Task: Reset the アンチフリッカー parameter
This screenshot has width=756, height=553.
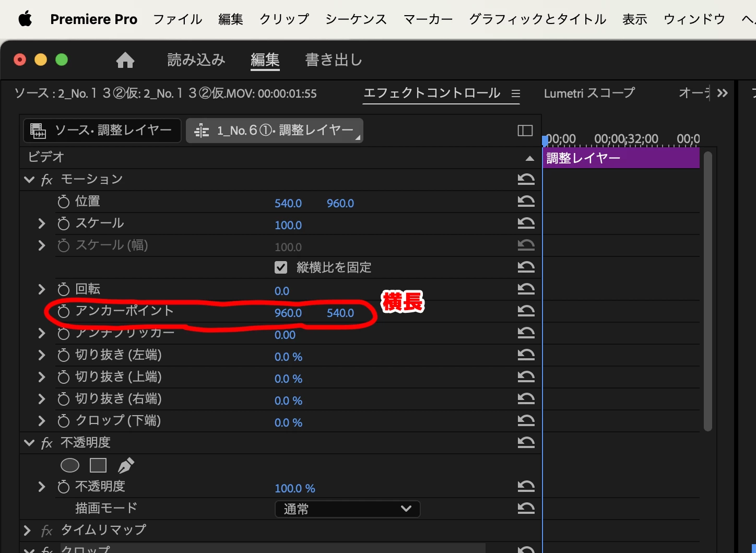Action: tap(526, 333)
